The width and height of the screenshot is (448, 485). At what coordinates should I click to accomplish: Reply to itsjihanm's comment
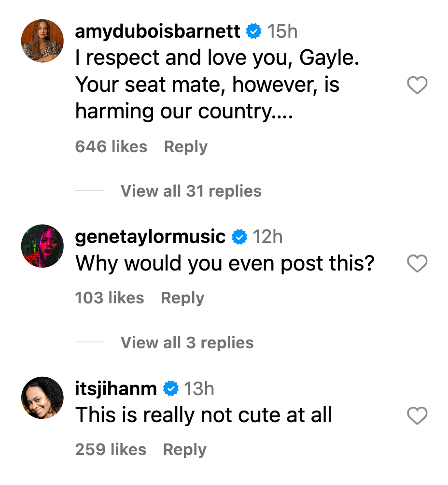click(x=184, y=449)
